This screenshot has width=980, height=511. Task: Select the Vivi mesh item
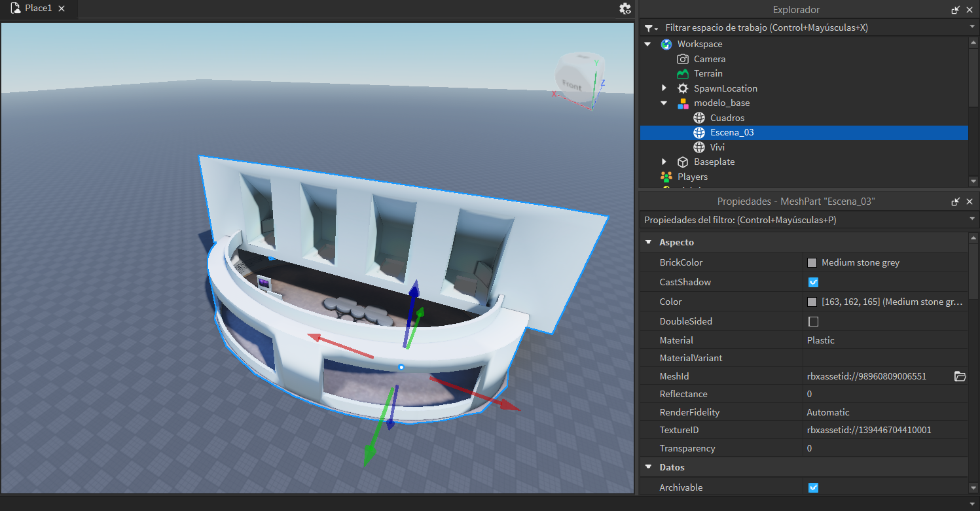click(717, 147)
